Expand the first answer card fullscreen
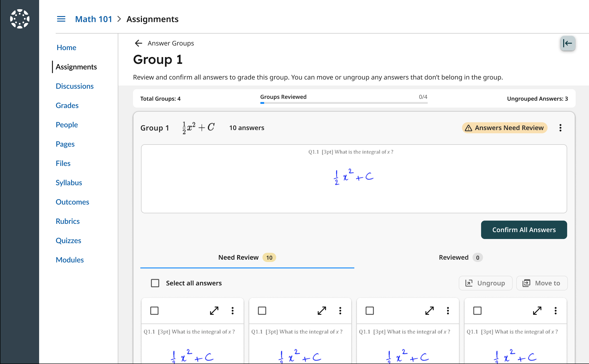 click(x=214, y=310)
